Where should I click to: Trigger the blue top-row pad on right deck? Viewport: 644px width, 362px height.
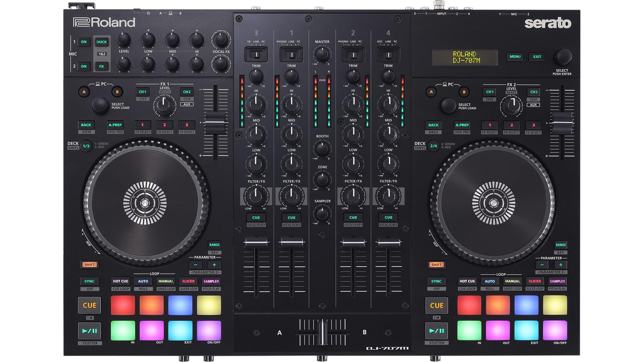[526, 305]
